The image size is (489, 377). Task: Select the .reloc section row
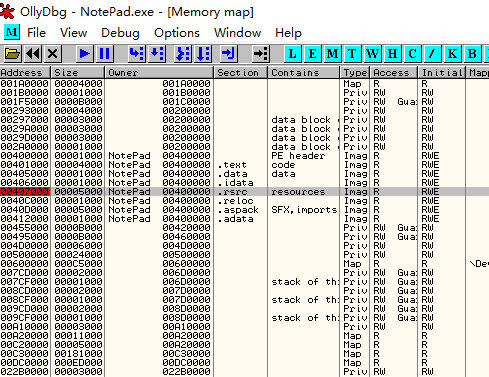pyautogui.click(x=244, y=201)
